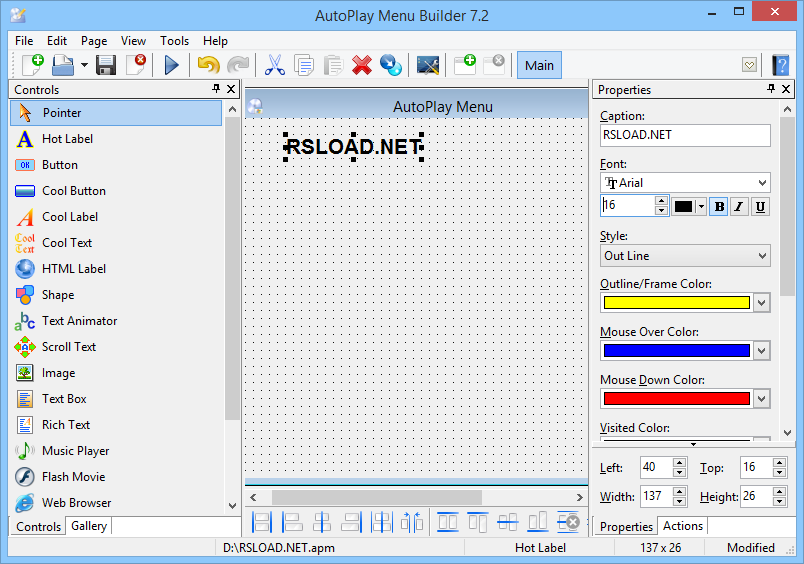Add a new page with green plus icon
The image size is (804, 564).
click(x=465, y=65)
